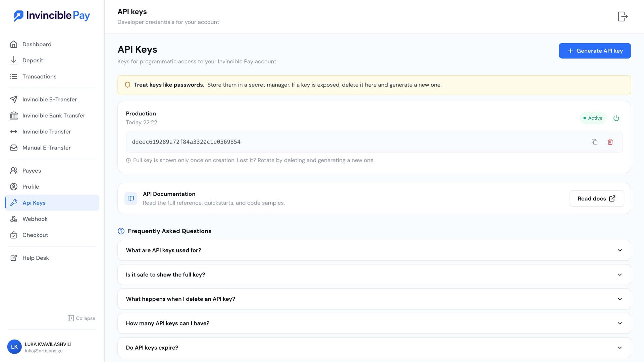This screenshot has width=644, height=362.
Task: Click the LK user avatar
Action: [x=14, y=347]
